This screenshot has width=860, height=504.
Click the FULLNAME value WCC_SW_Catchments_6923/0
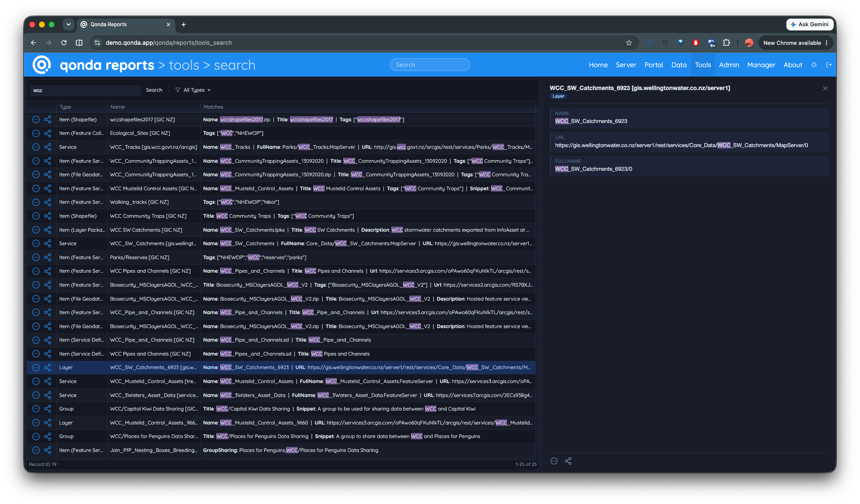point(594,169)
